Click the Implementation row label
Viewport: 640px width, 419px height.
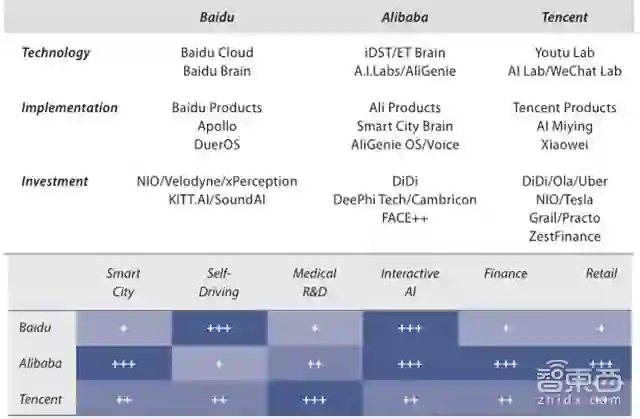69,107
